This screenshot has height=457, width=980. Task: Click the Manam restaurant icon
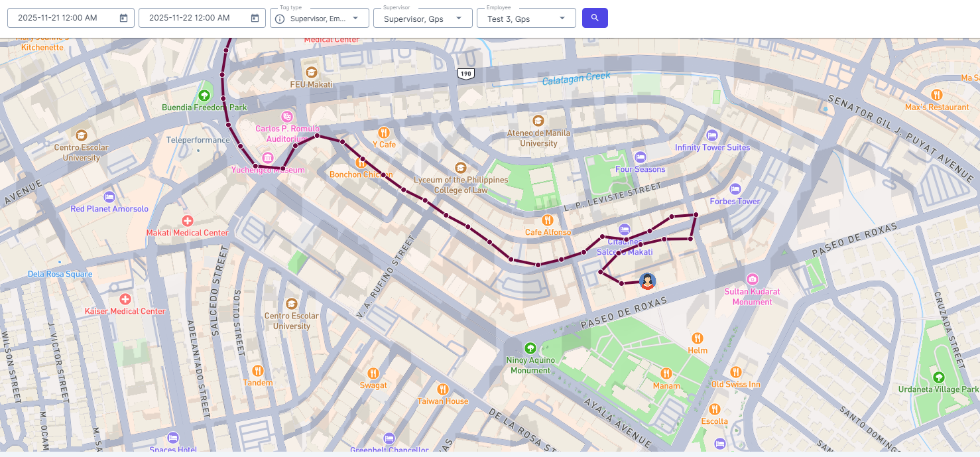(x=666, y=373)
